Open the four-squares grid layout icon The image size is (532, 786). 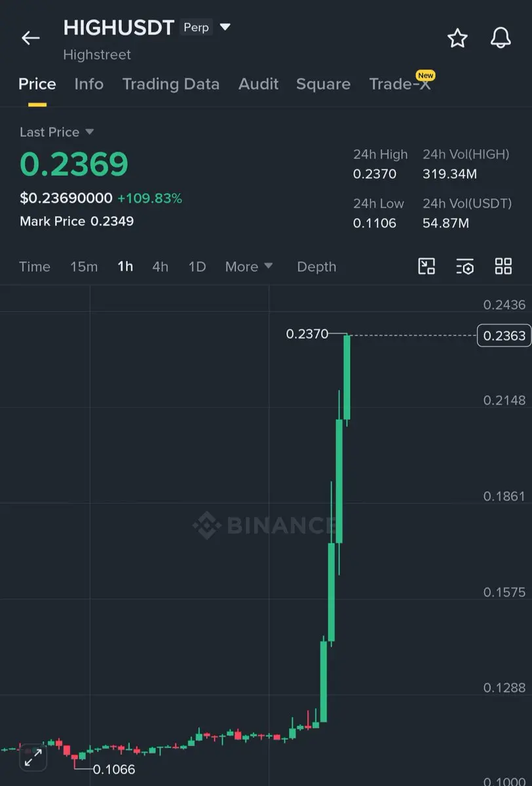(503, 266)
